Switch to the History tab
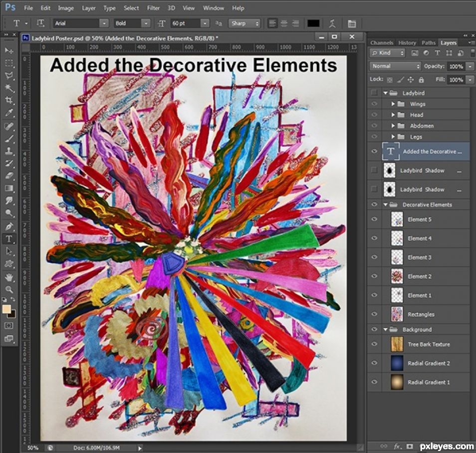The image size is (476, 453). coord(407,43)
